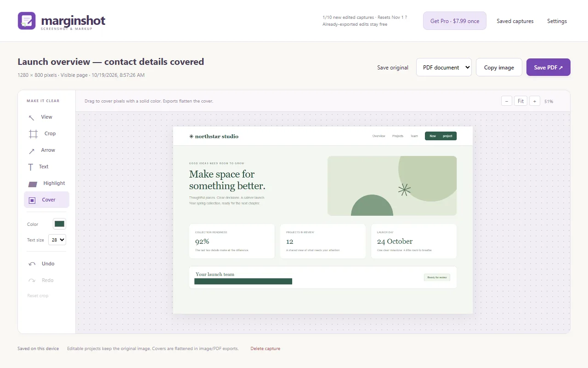Open Saved captures
This screenshot has width=588, height=368.
point(515,21)
